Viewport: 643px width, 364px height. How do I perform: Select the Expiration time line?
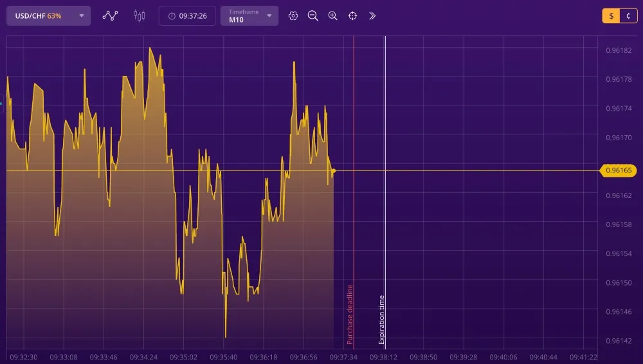385,193
